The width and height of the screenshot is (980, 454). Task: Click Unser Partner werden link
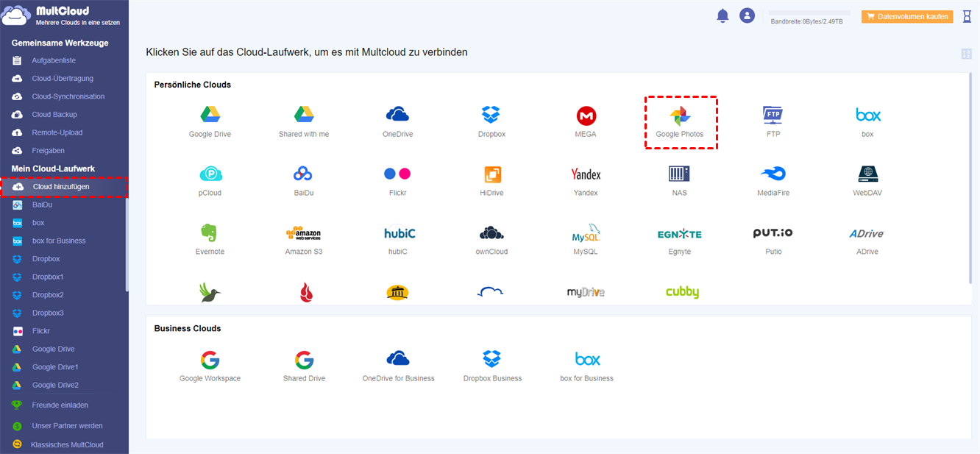tap(67, 425)
